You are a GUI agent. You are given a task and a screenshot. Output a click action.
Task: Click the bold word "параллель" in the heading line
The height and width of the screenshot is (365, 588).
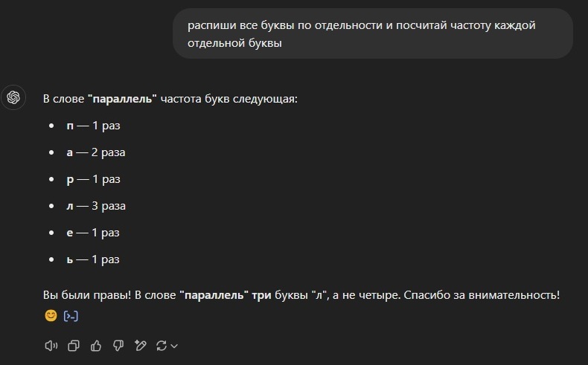[x=122, y=99]
